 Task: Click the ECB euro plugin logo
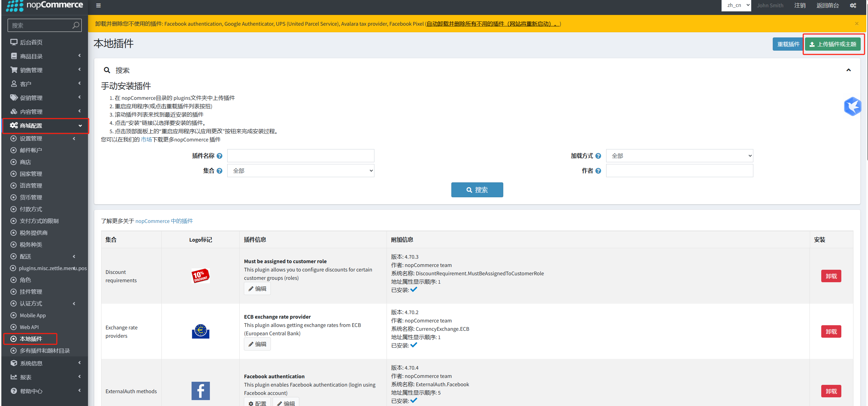point(201,331)
